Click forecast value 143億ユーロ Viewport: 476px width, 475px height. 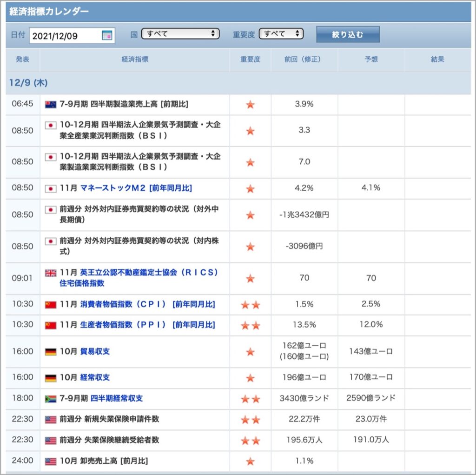point(371,351)
